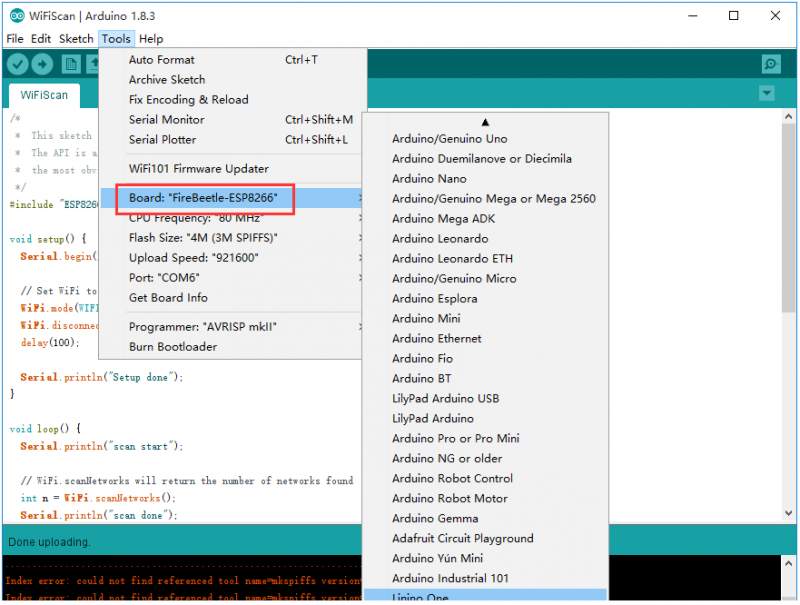Select Arduino NG or older board
Image resolution: width=800 pixels, height=605 pixels.
tap(485, 458)
